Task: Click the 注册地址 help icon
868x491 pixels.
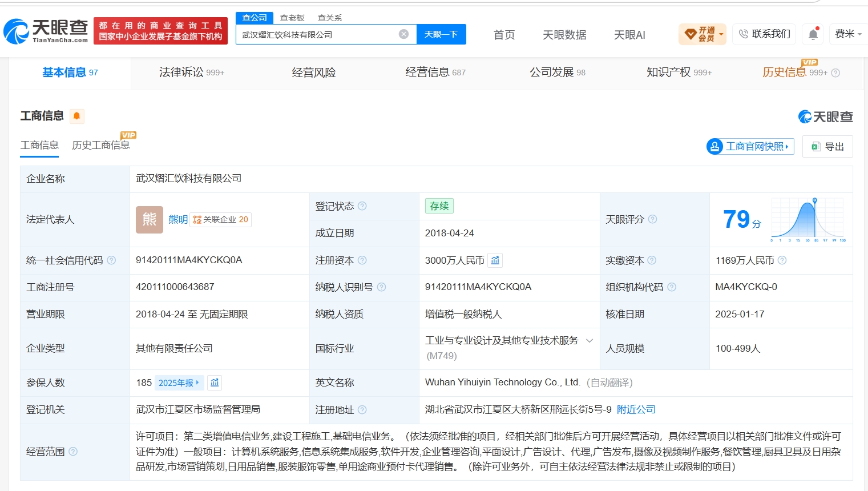Action: tap(362, 410)
